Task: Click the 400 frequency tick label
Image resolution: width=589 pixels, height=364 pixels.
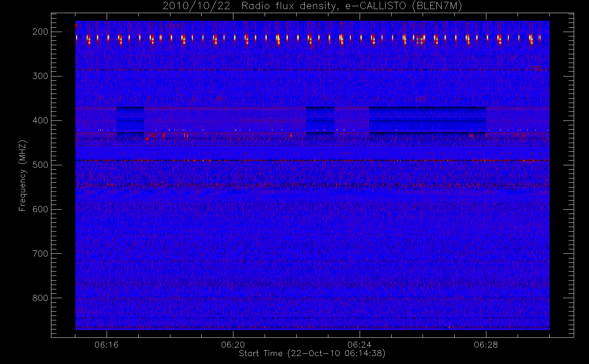Action: click(40, 120)
